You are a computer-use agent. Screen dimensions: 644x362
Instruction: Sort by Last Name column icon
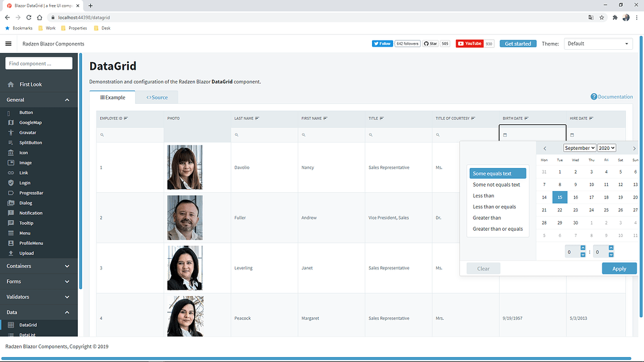257,118
